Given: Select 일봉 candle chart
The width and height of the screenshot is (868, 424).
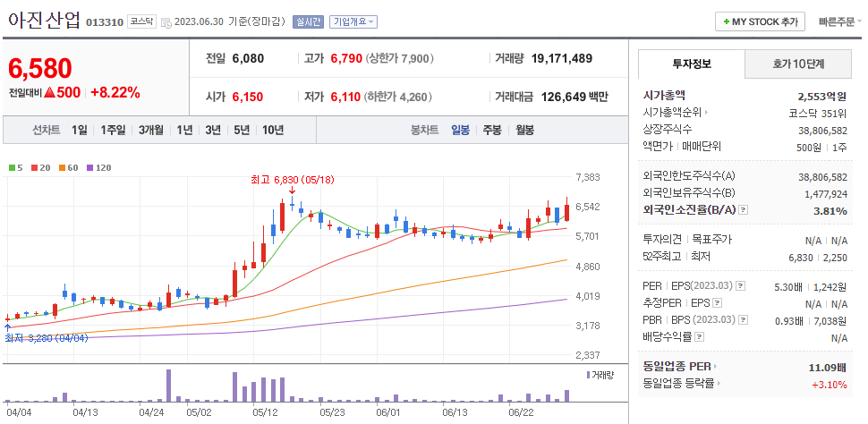Looking at the screenshot, I should coord(460,131).
